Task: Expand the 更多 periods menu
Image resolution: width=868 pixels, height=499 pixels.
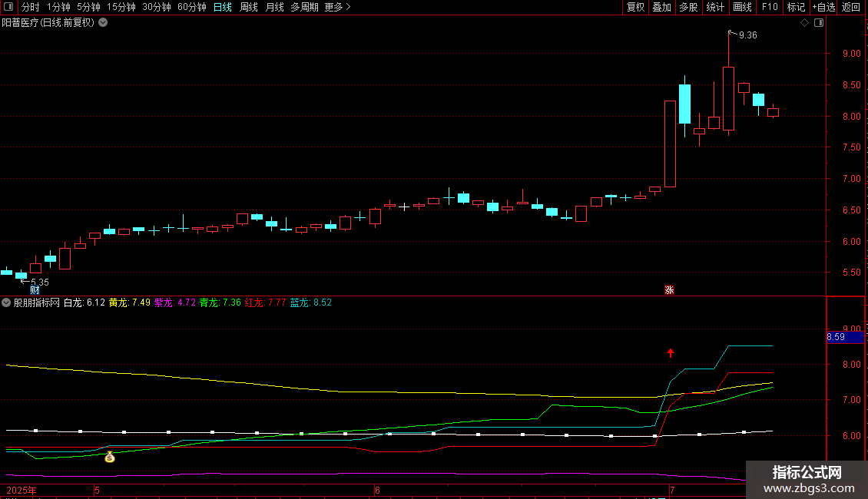Action: pos(338,7)
